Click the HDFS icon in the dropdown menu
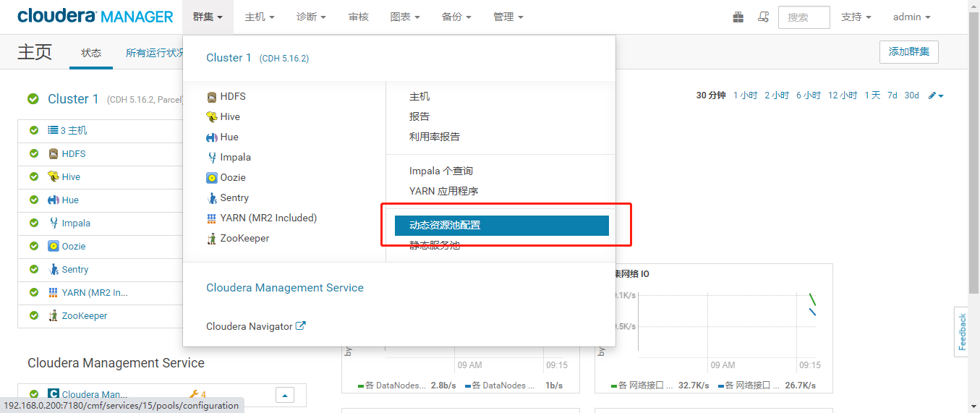980x413 pixels. 212,97
